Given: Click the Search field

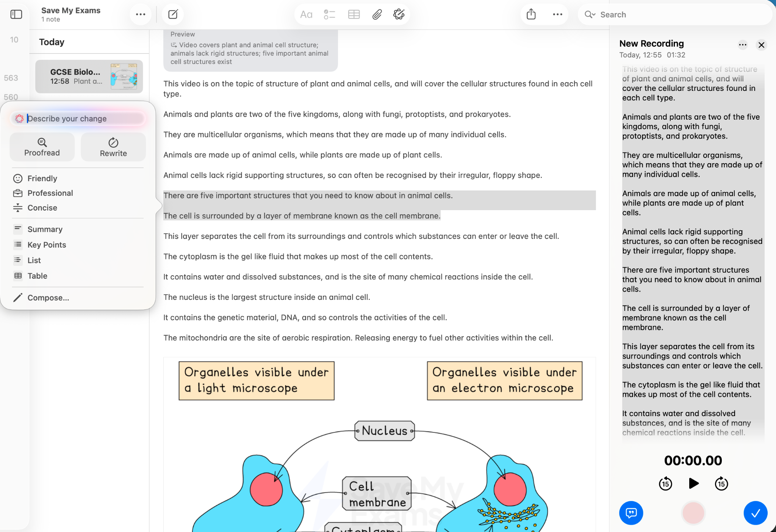Looking at the screenshot, I should 674,15.
